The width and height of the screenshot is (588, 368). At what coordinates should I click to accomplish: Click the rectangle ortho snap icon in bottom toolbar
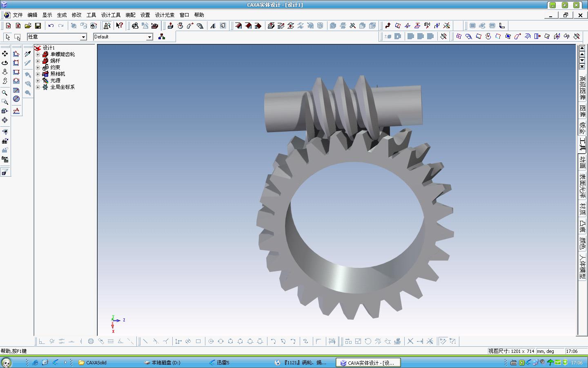[198, 341]
